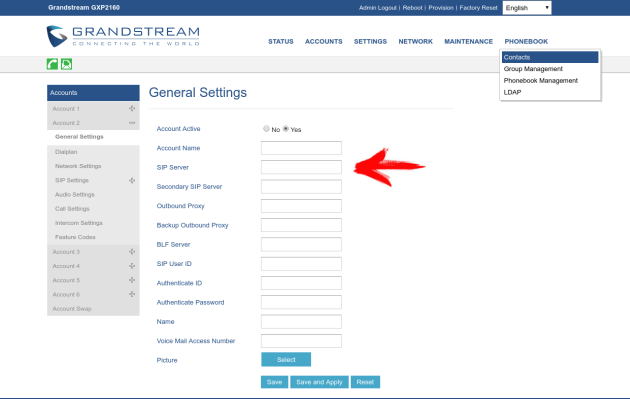The image size is (630, 399).
Task: Focus the Backup Outbound Proxy field
Action: tap(301, 225)
